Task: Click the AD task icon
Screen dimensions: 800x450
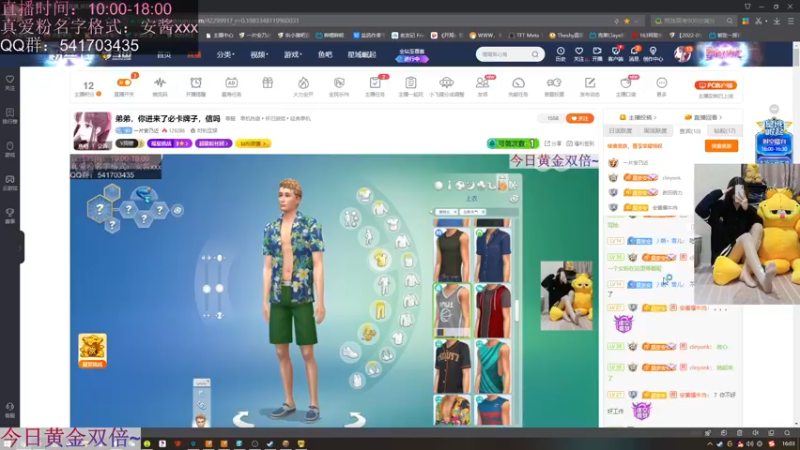Action: pos(231,83)
